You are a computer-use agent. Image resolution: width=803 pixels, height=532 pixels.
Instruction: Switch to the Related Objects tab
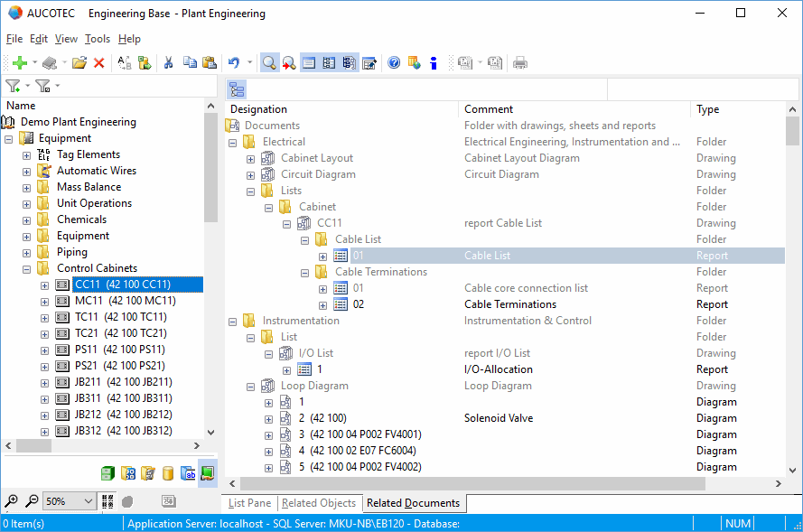coord(318,503)
